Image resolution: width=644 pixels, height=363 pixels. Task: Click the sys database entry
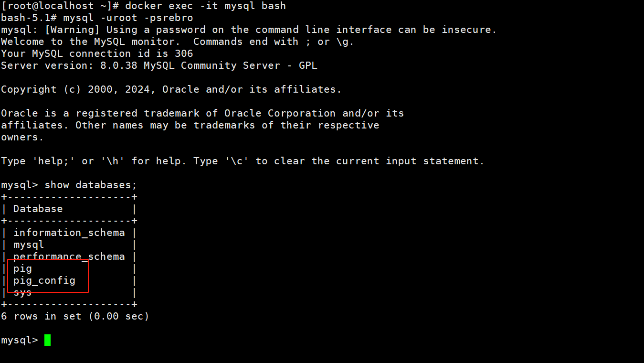tap(22, 292)
